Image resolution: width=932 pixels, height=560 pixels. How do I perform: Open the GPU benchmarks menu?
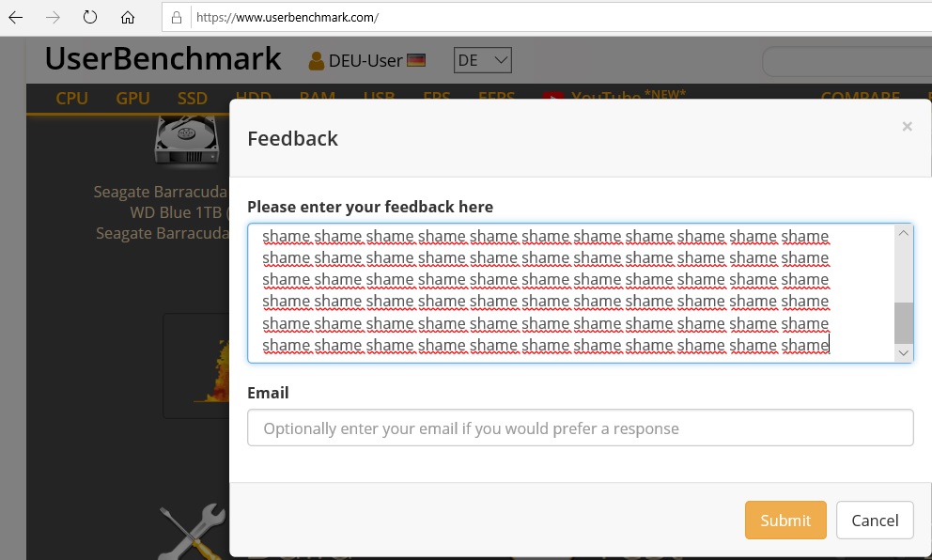coord(132,98)
